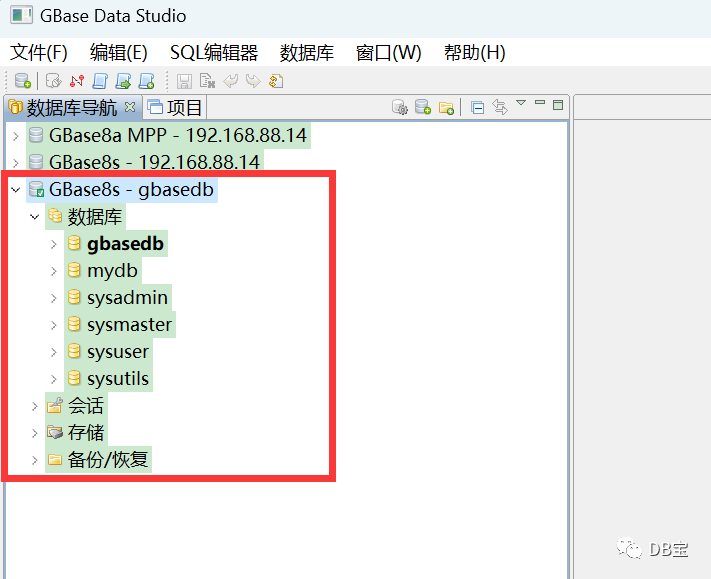The height and width of the screenshot is (579, 711).
Task: Click the new SQL script icon with plus
Action: click(146, 81)
